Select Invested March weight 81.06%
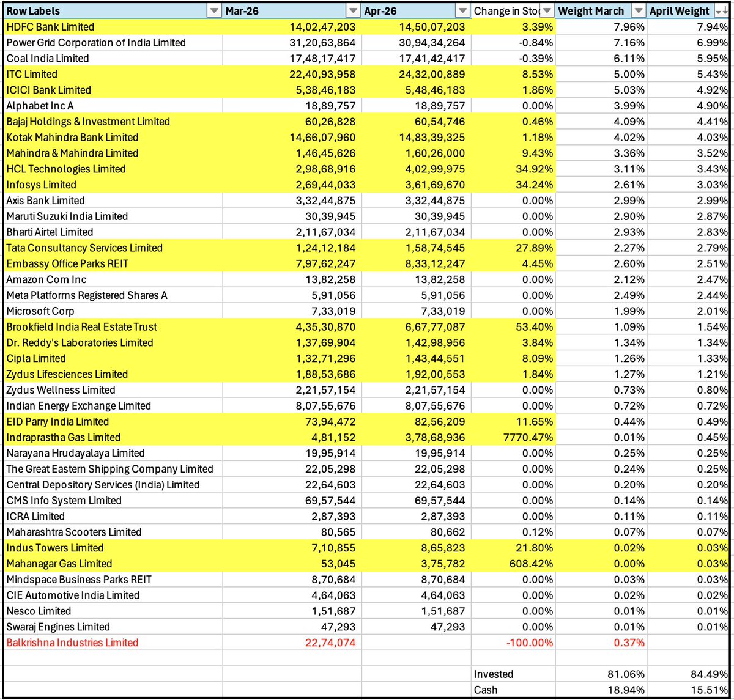The width and height of the screenshot is (734, 700). point(602,674)
